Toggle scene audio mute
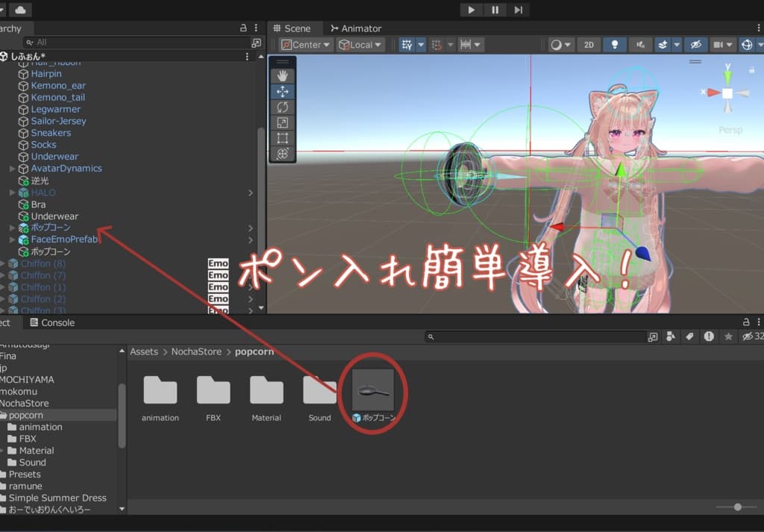 tap(639, 44)
